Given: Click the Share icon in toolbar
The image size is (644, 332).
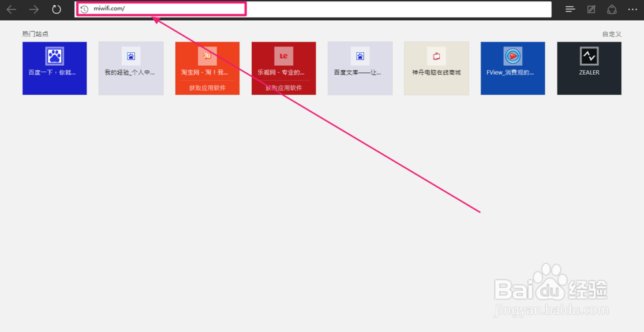Looking at the screenshot, I should click(x=612, y=10).
